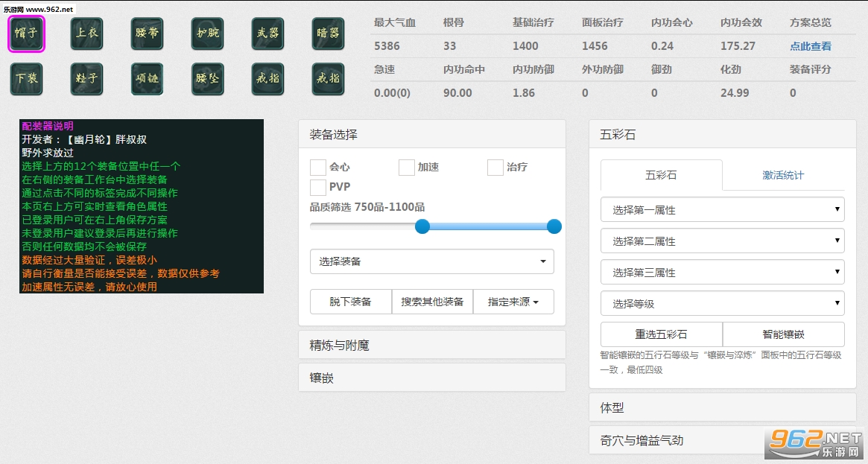Switch to the 激活统计 tab

[783, 175]
